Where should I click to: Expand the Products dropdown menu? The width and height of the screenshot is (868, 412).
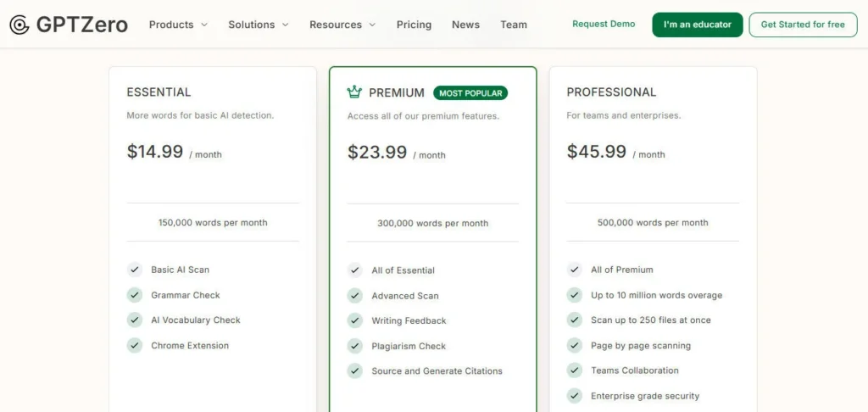(x=178, y=25)
